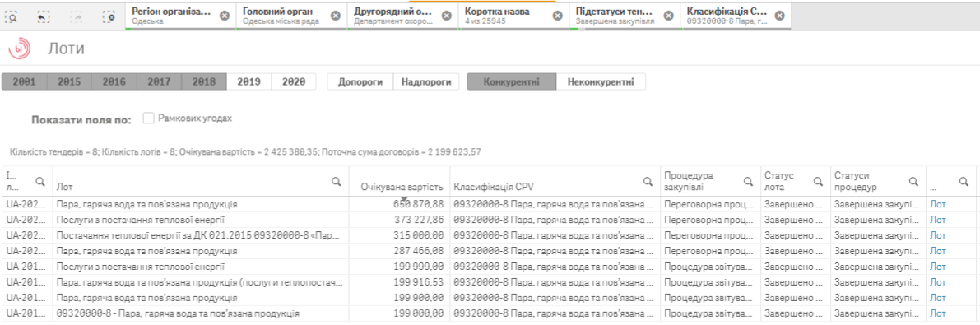Select year 2001 filter
The image size is (980, 325).
point(24,82)
